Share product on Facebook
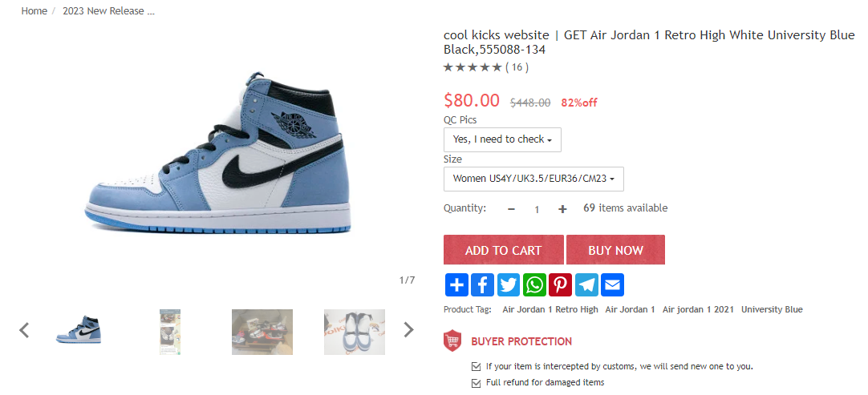Screen dimensions: 868x395 click(482, 285)
